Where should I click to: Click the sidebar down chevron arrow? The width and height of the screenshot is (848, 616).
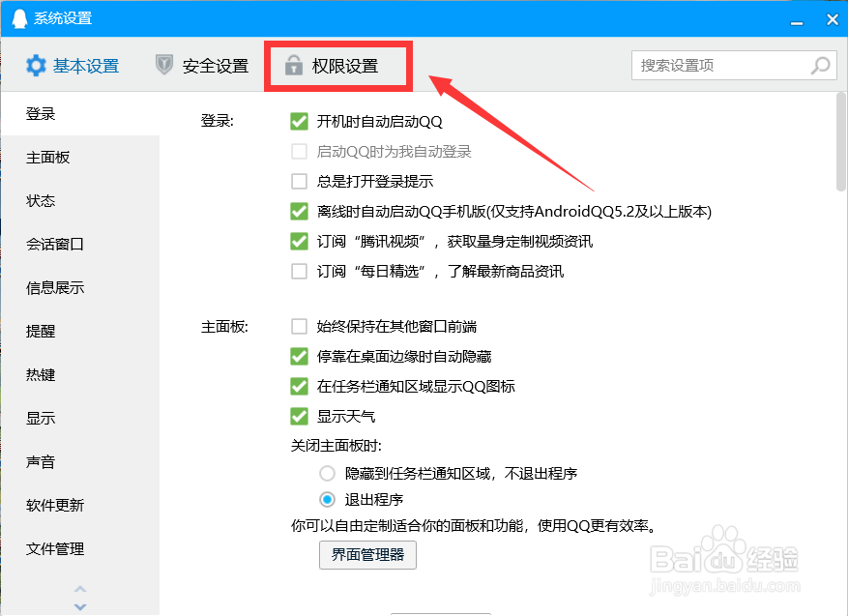80,606
